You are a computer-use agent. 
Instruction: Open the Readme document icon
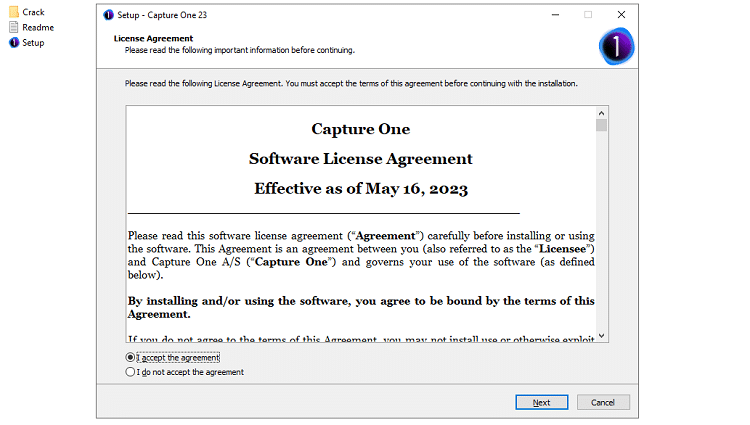click(x=14, y=27)
